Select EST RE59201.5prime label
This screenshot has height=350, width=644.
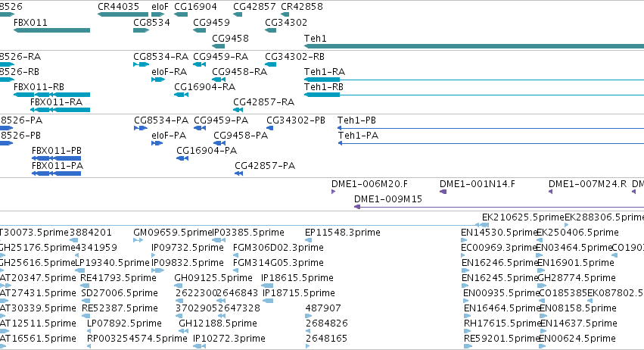[502, 339]
